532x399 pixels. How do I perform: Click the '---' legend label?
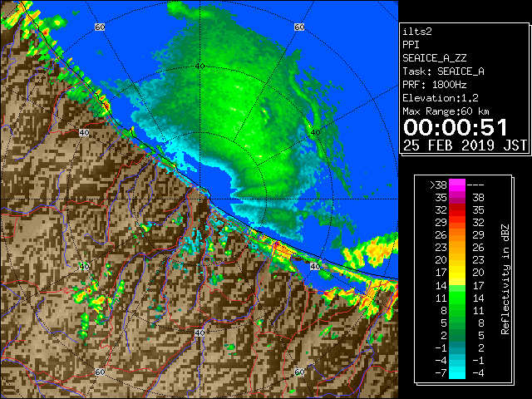pos(475,185)
